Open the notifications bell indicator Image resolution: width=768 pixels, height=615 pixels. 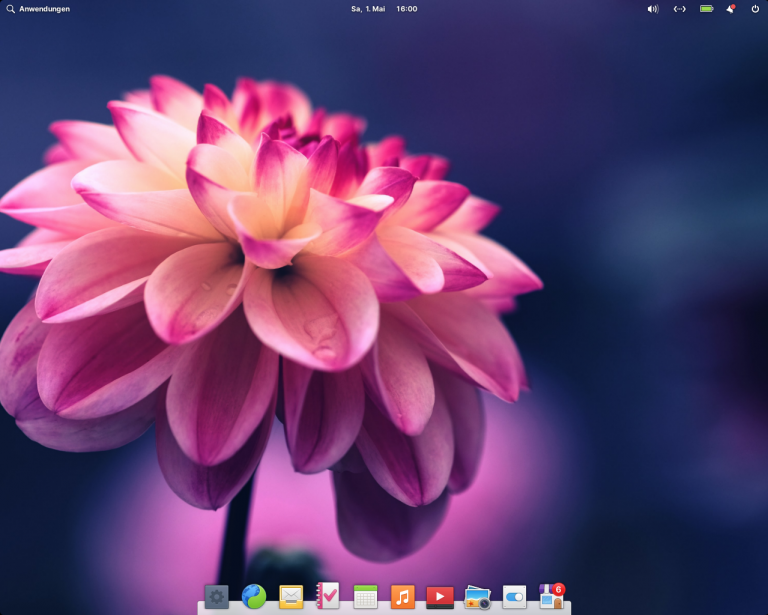point(731,9)
